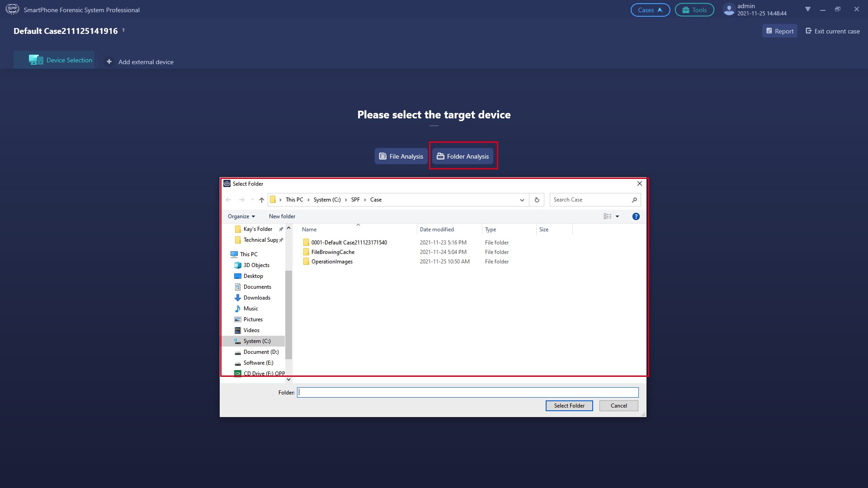The height and width of the screenshot is (488, 868).
Task: Click the Cancel button
Action: pyautogui.click(x=619, y=406)
